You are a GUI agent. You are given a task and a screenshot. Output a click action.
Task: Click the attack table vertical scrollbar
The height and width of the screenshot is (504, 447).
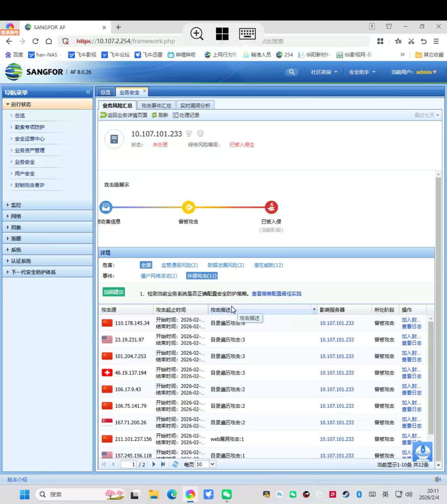click(x=431, y=378)
